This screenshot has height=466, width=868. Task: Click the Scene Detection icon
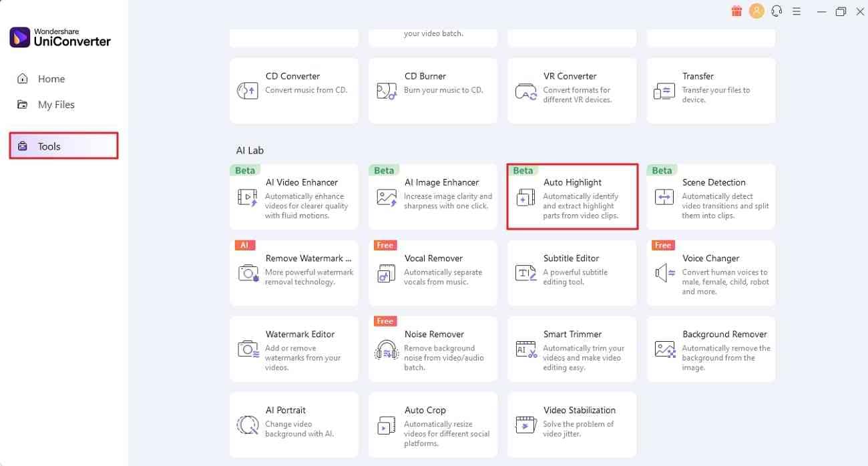click(664, 197)
